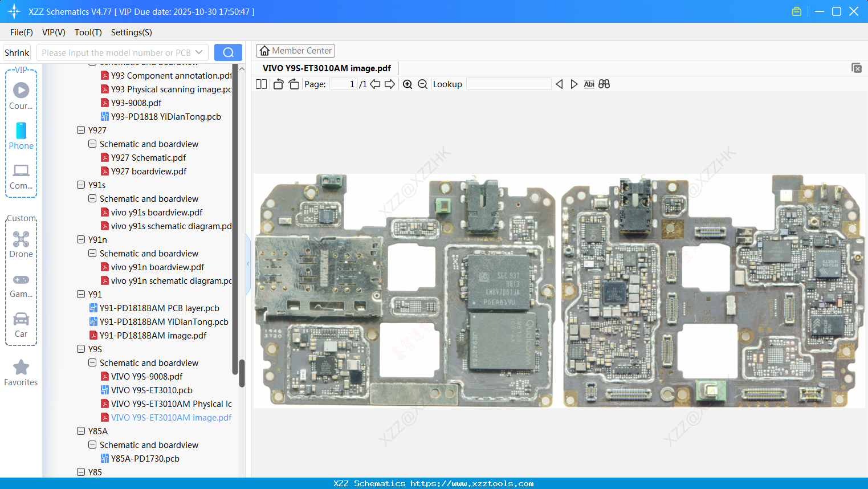Screen dimensions: 868x489
Task: Open the Tool(T) menu
Action: pos(88,32)
